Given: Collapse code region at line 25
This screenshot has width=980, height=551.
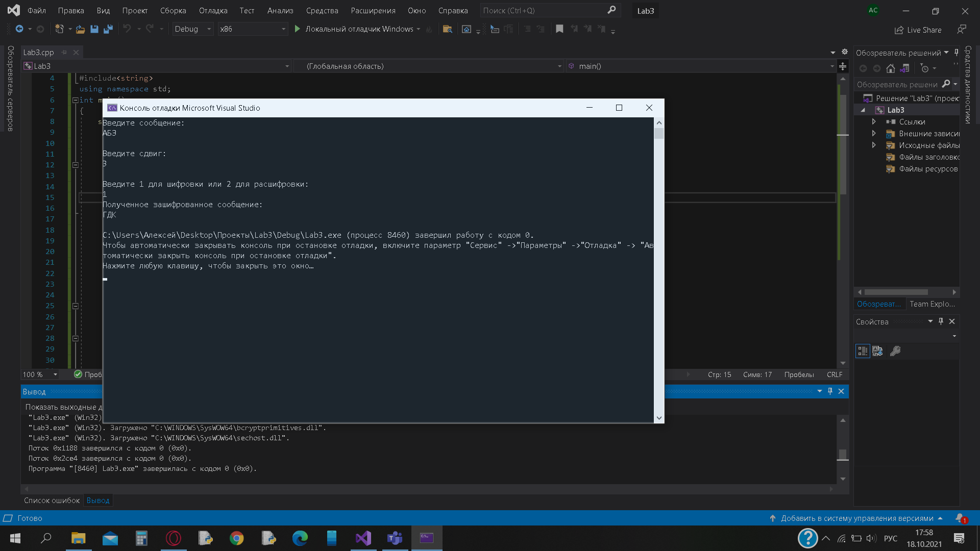Looking at the screenshot, I should coord(76,306).
